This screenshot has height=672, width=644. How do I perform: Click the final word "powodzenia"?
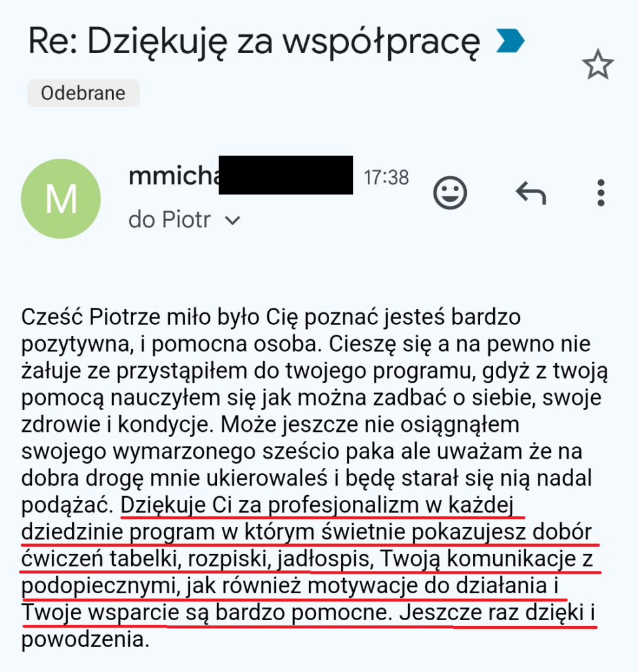84,639
